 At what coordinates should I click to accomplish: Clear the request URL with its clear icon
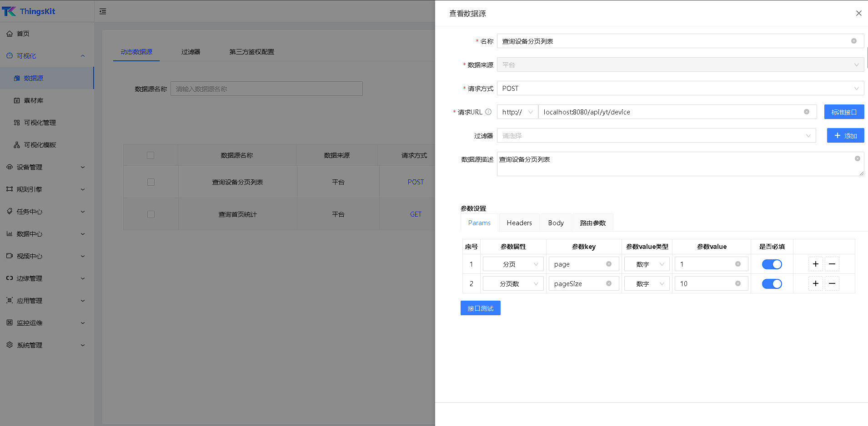[806, 112]
